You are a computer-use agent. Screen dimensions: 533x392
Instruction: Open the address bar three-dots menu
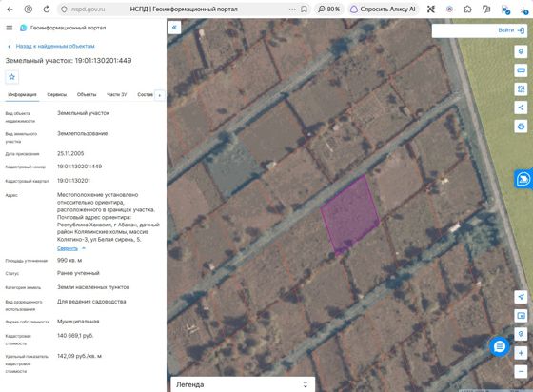(292, 10)
